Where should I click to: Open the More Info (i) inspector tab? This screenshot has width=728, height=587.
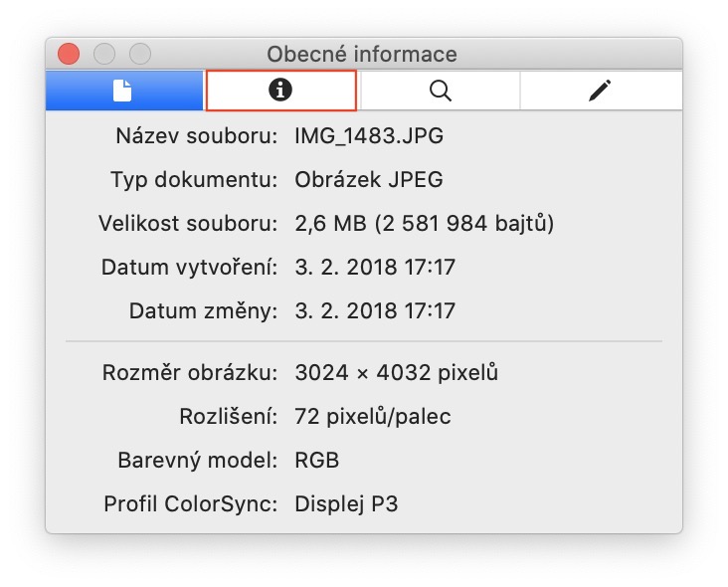click(281, 92)
